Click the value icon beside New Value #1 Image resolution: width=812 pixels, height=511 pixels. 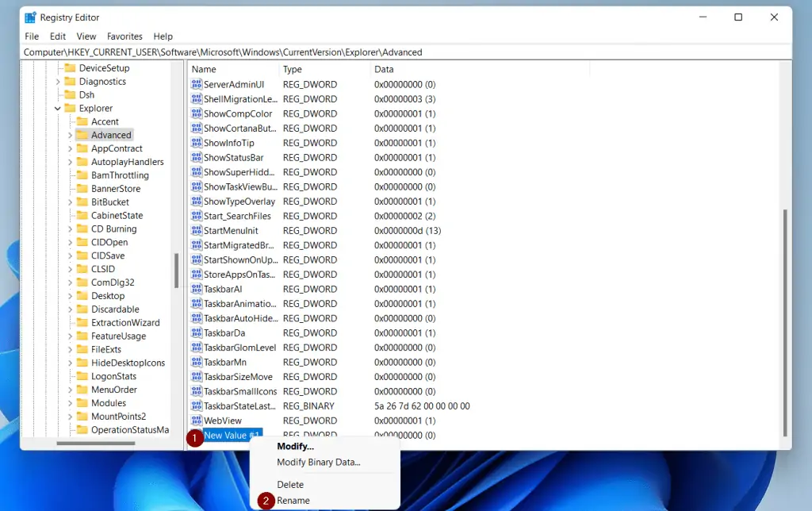tap(196, 435)
